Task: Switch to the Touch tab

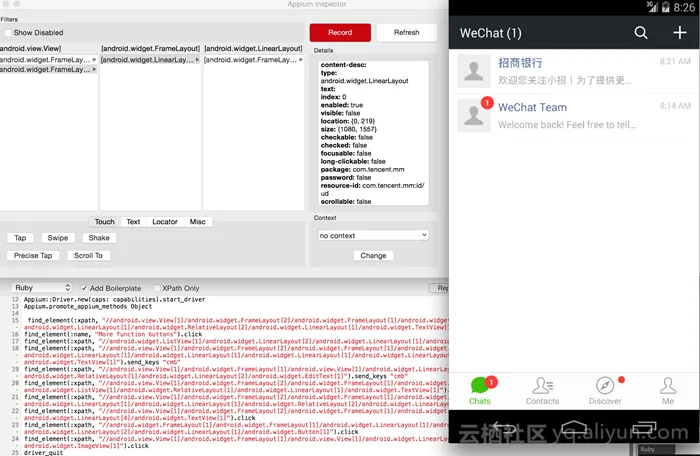Action: 104,222
